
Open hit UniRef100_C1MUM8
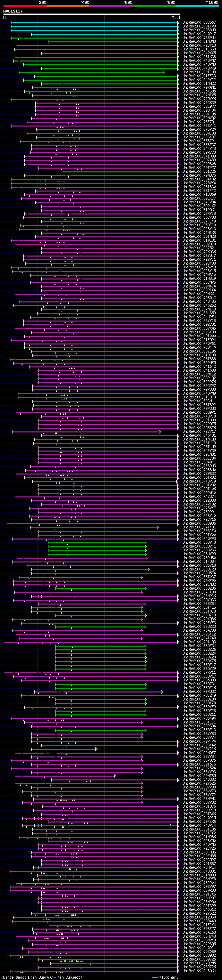[199, 42]
